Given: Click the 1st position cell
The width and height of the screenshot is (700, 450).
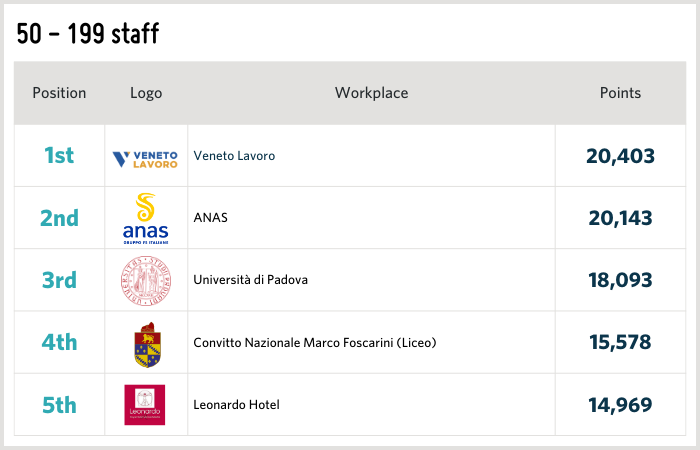Looking at the screenshot, I should click(x=59, y=156).
